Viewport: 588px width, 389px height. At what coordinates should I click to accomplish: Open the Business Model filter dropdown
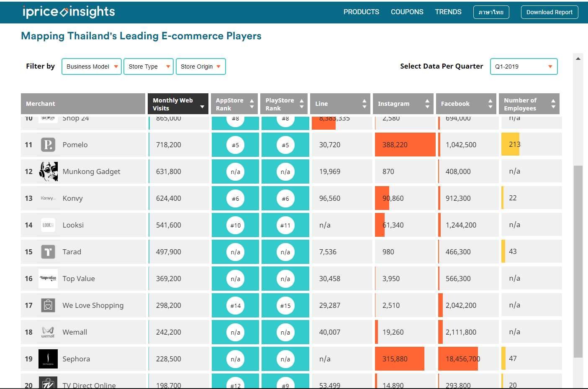click(x=92, y=67)
